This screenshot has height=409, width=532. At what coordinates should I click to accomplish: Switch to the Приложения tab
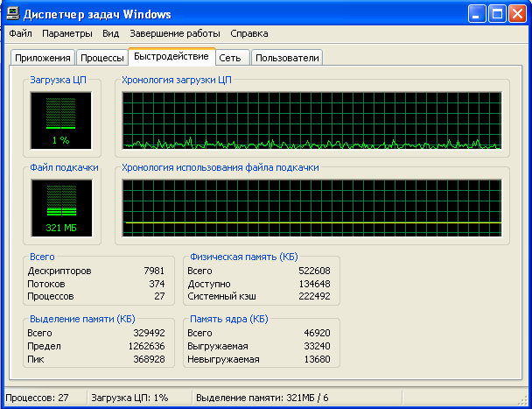(43, 58)
